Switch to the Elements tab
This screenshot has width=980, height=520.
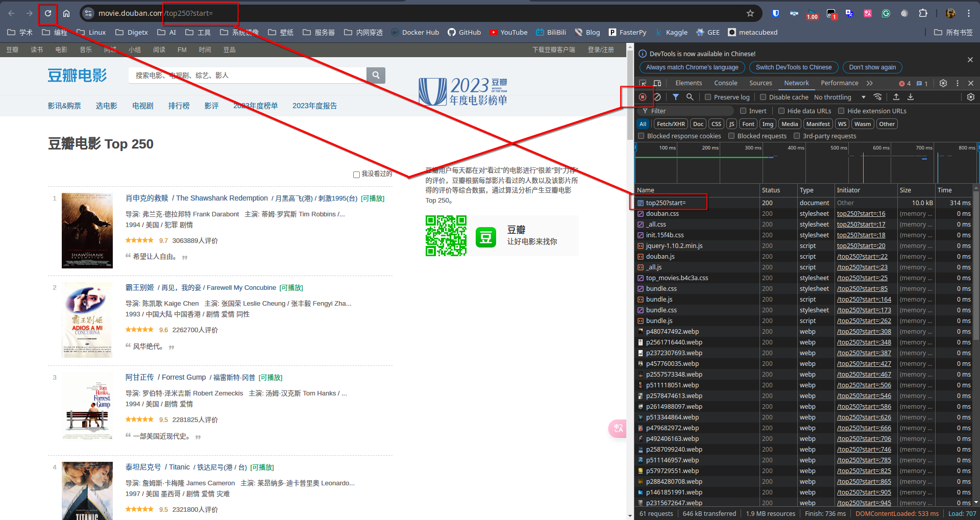tap(689, 83)
